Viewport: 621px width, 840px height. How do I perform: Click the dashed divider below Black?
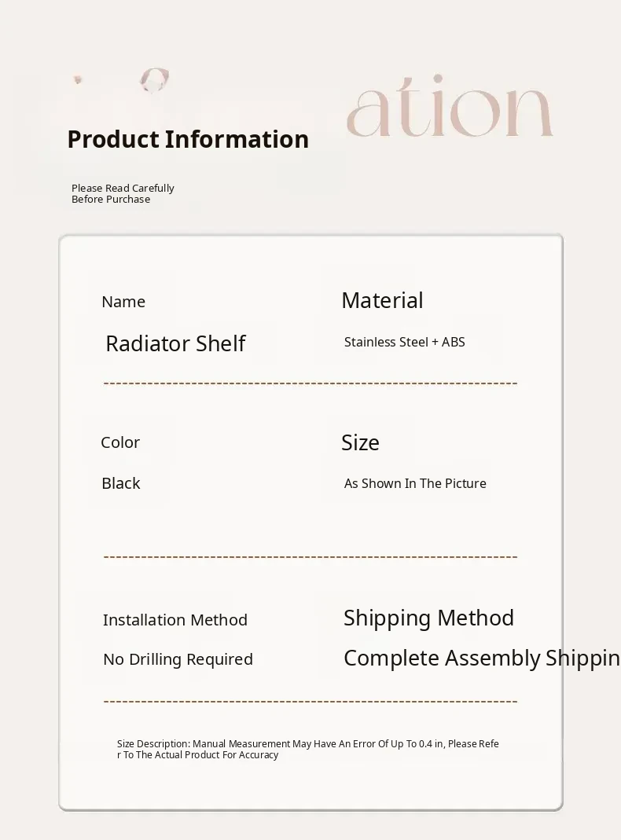[x=310, y=557]
